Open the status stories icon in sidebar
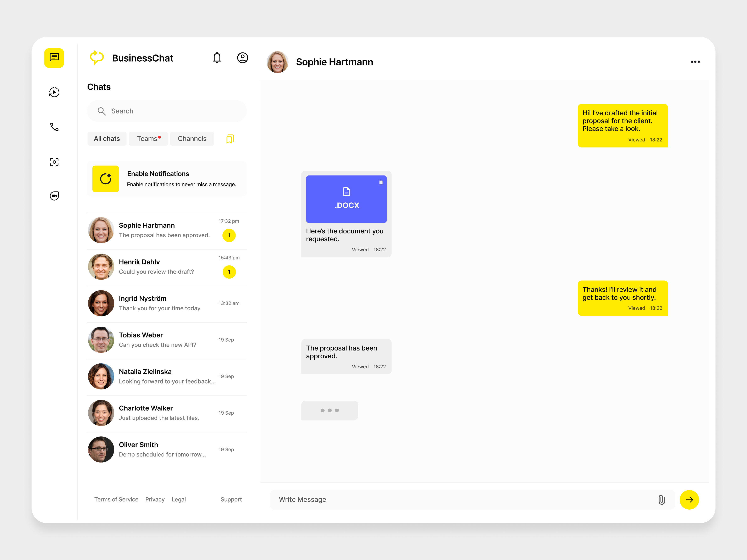 point(54,92)
